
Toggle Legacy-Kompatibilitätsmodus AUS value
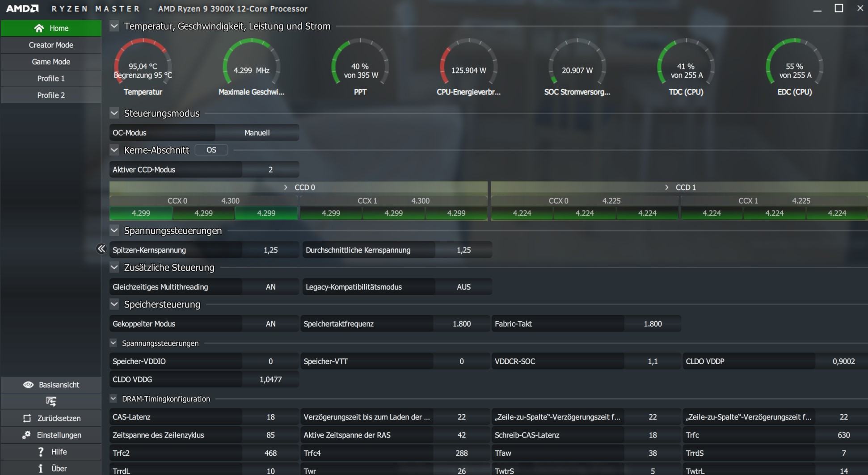tap(463, 287)
